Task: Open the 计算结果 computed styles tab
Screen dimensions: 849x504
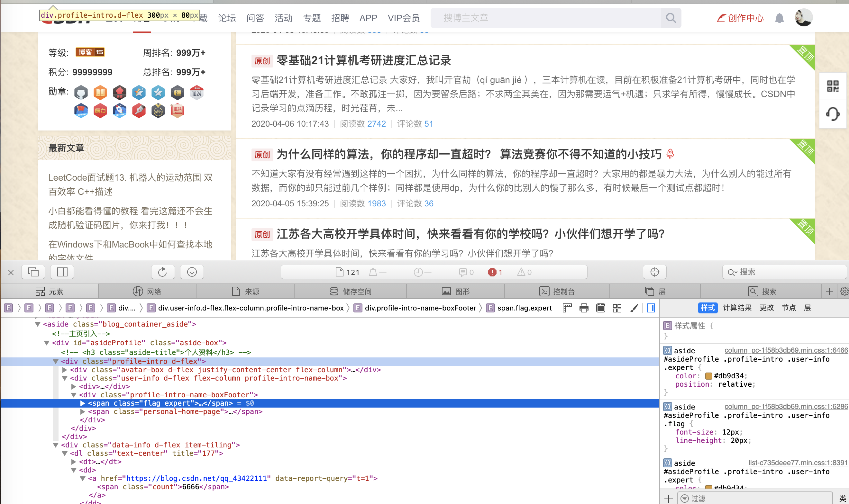Action: click(737, 308)
